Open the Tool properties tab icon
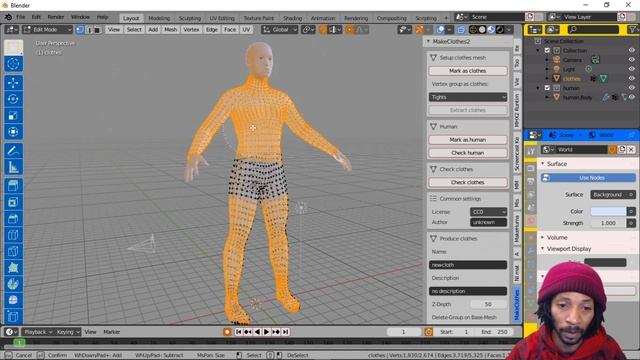The height and width of the screenshot is (360, 640). click(x=531, y=151)
